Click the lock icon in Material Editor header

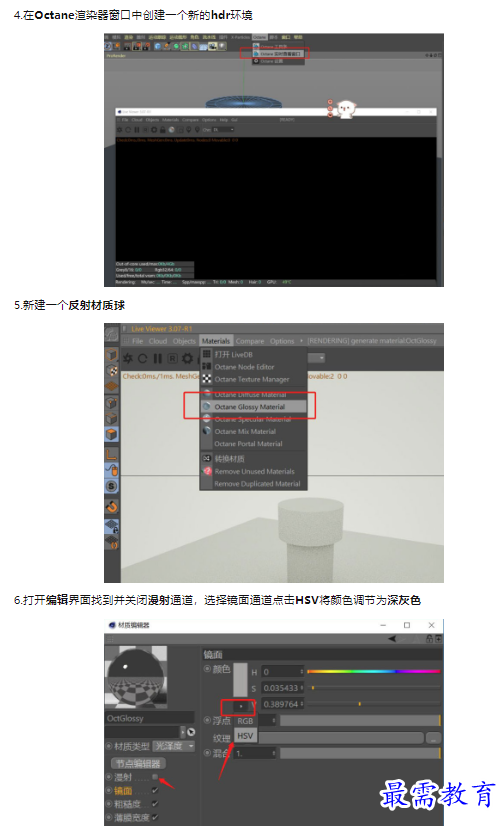click(430, 638)
